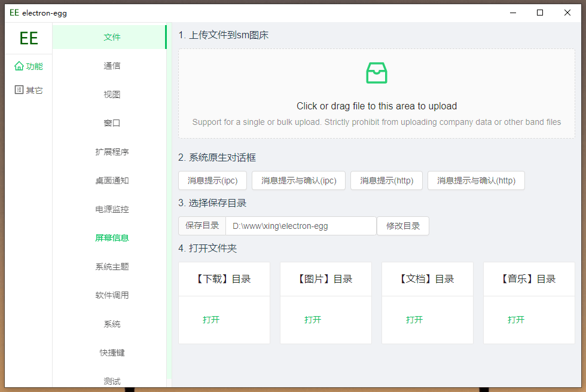The width and height of the screenshot is (586, 392).
Task: Open 屏幕信息 menu entry
Action: pos(112,238)
